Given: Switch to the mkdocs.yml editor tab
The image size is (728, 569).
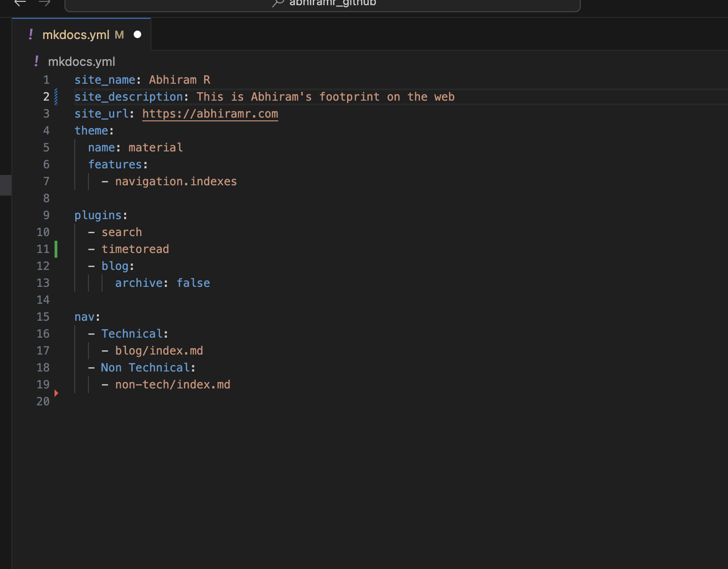Looking at the screenshot, I should (76, 35).
